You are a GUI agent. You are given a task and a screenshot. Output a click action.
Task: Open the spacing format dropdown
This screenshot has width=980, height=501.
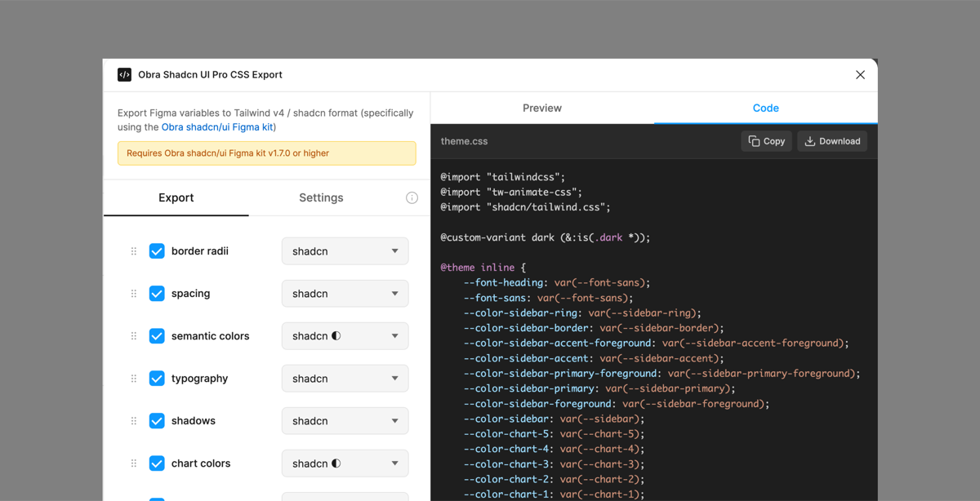coord(345,293)
